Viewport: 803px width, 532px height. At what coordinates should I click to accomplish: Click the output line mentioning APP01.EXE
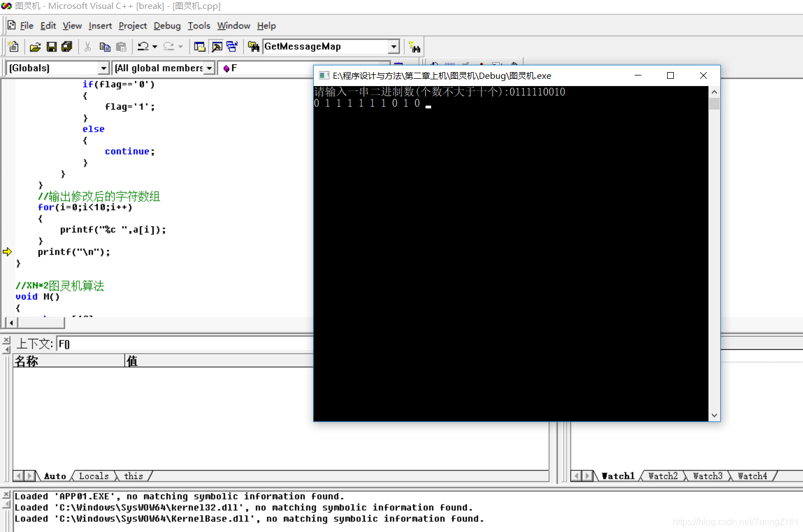coord(180,496)
